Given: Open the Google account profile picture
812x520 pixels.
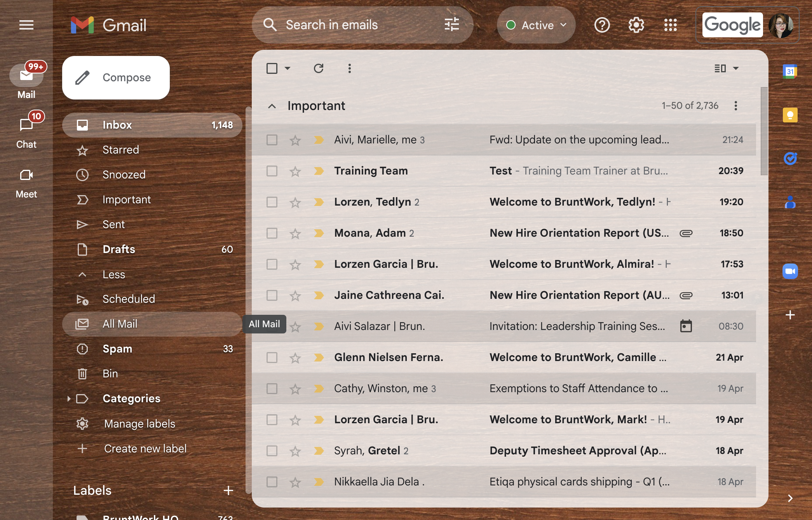Looking at the screenshot, I should (x=781, y=25).
